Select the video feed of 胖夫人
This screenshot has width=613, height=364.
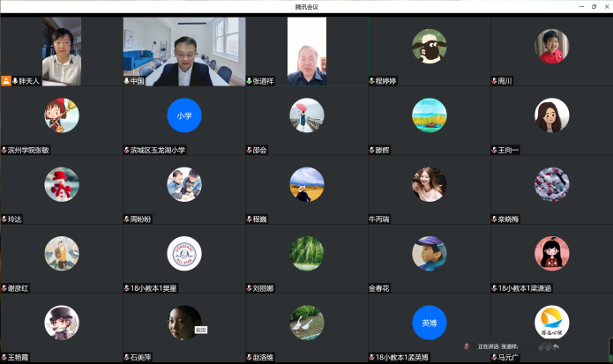coord(61,51)
